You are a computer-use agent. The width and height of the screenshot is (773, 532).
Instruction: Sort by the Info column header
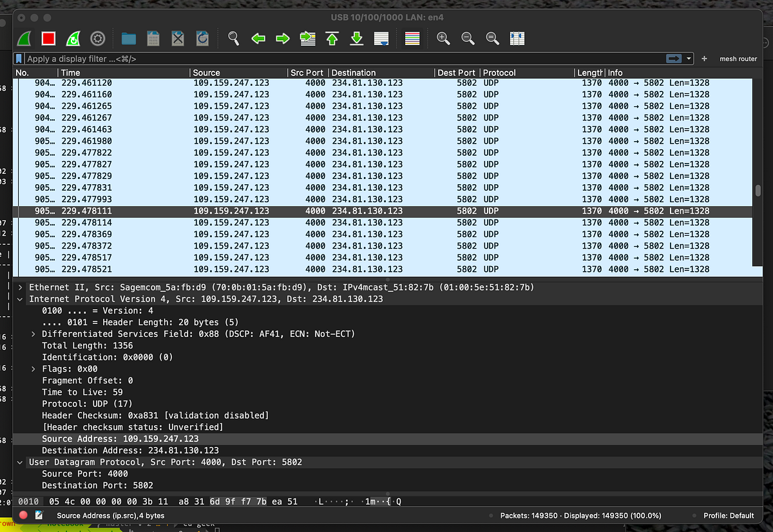[x=680, y=73]
